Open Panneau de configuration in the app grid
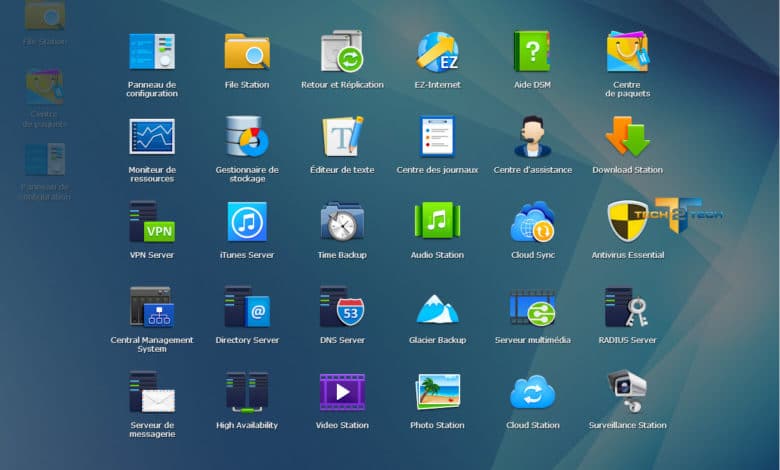The width and height of the screenshot is (780, 470). [152, 51]
